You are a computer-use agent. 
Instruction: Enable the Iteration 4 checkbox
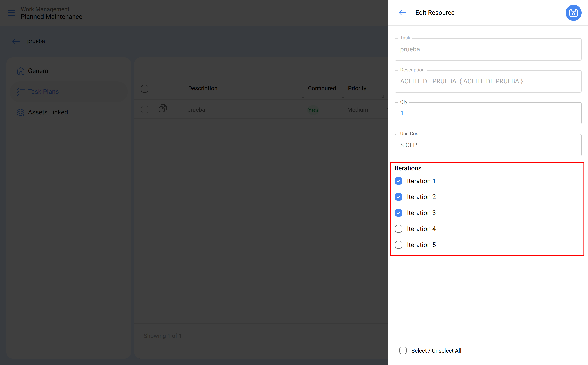point(398,229)
